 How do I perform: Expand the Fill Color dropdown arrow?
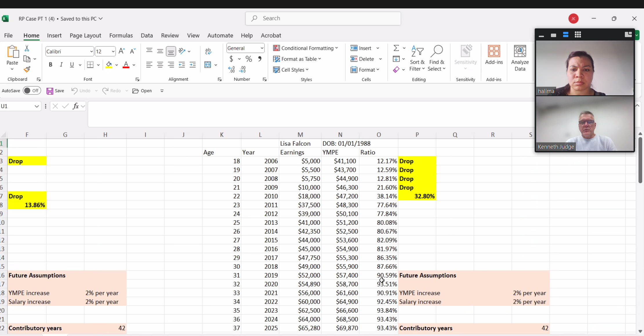click(117, 65)
